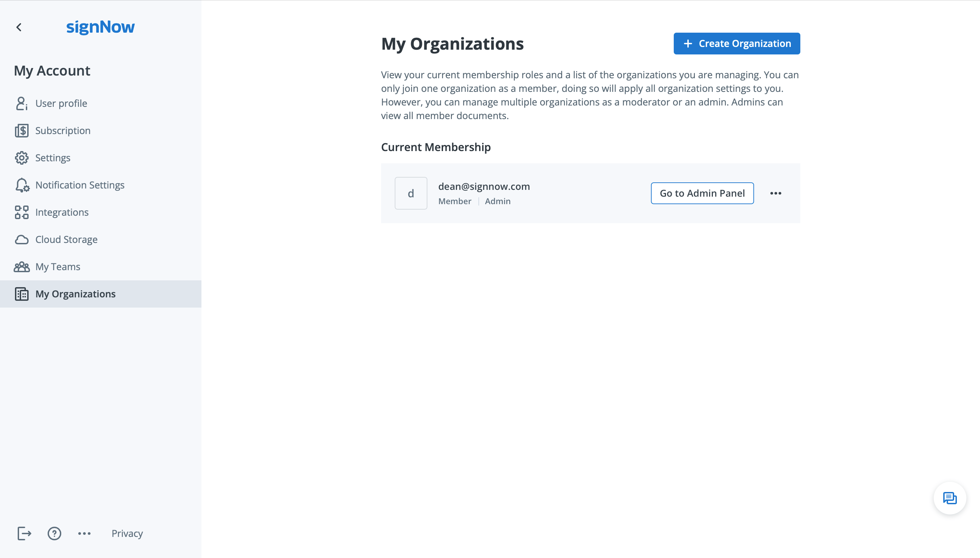Click the Integrations grid icon
This screenshot has width=980, height=558.
21,212
